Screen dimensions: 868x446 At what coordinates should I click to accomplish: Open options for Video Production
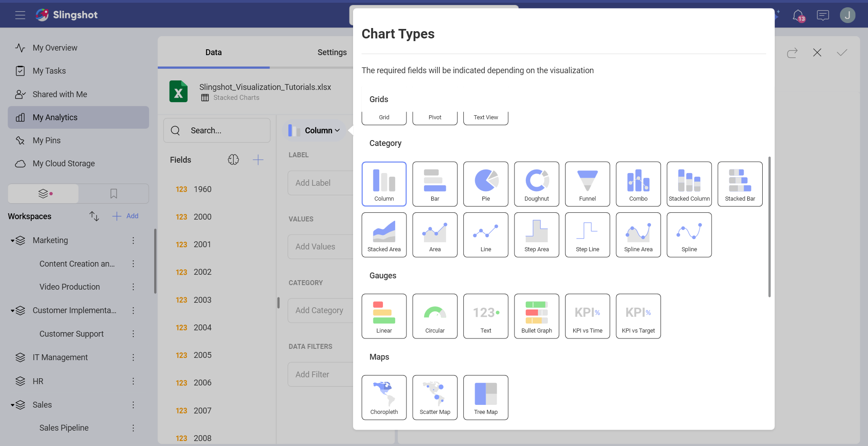tap(133, 287)
